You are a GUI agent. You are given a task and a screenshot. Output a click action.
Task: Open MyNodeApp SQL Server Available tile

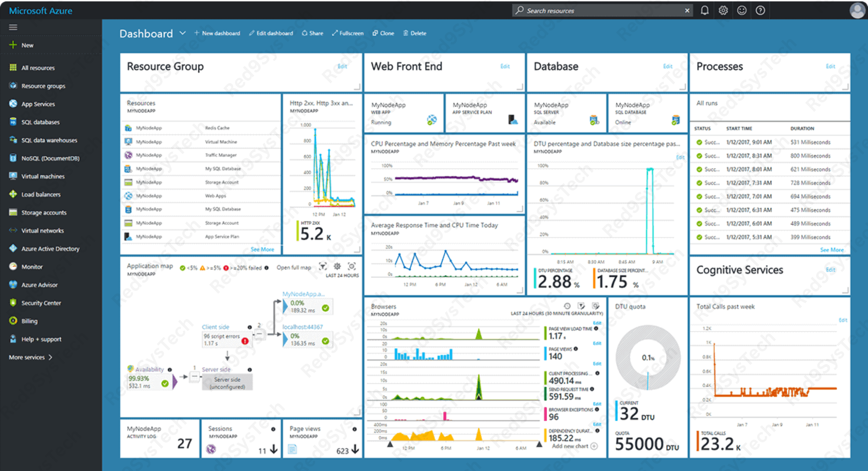[x=567, y=113]
